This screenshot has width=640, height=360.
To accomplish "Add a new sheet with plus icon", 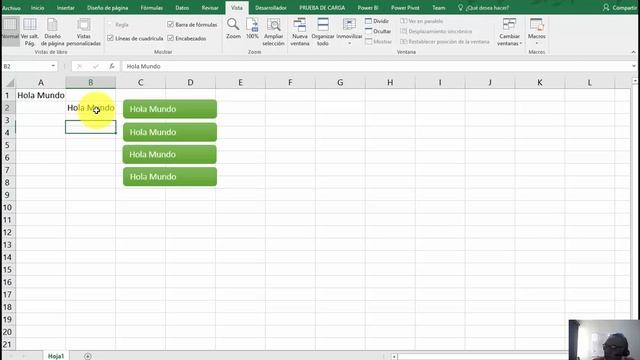I will click(x=87, y=356).
